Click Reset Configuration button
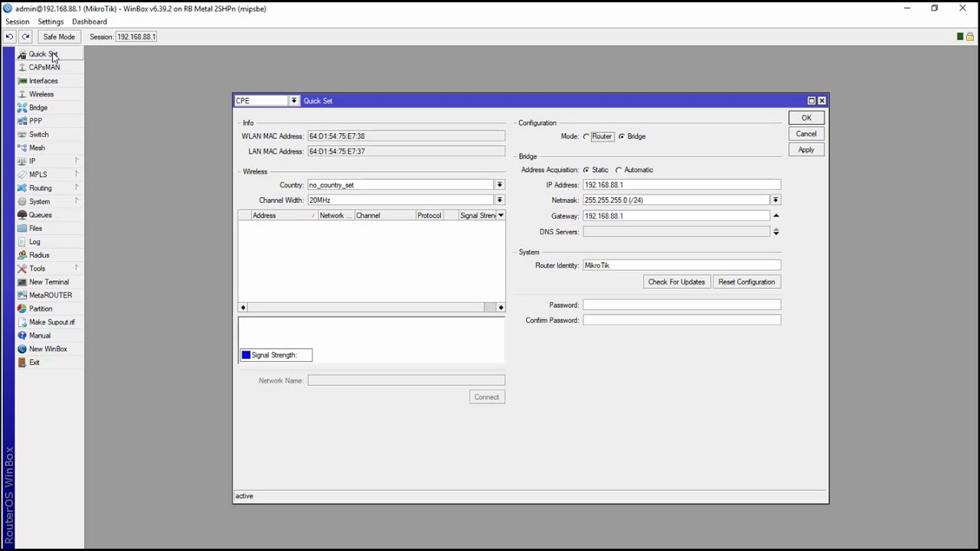The height and width of the screenshot is (551, 980). (746, 282)
